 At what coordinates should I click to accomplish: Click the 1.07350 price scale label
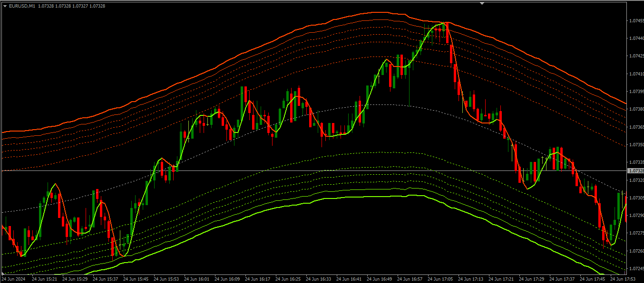point(636,144)
